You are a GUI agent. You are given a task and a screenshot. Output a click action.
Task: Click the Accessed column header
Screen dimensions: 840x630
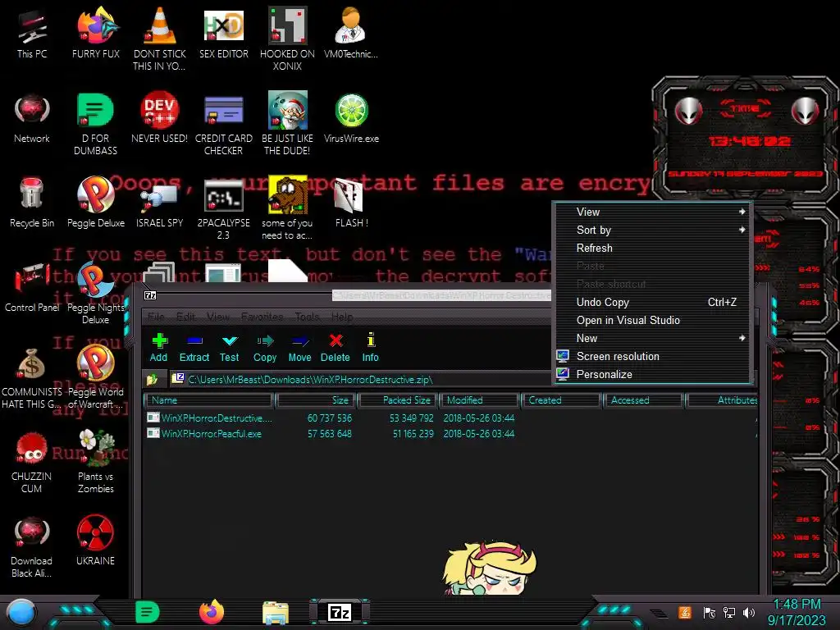click(x=643, y=400)
